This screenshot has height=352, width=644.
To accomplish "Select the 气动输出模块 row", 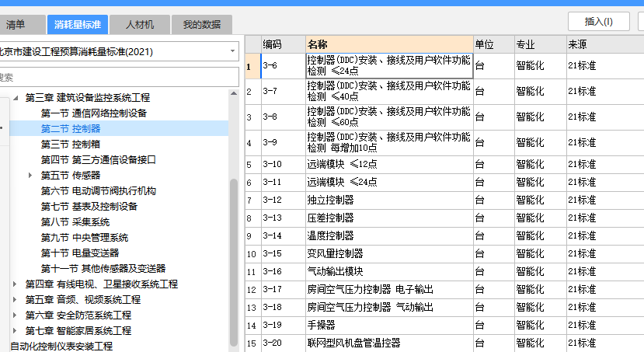I will click(x=389, y=271).
